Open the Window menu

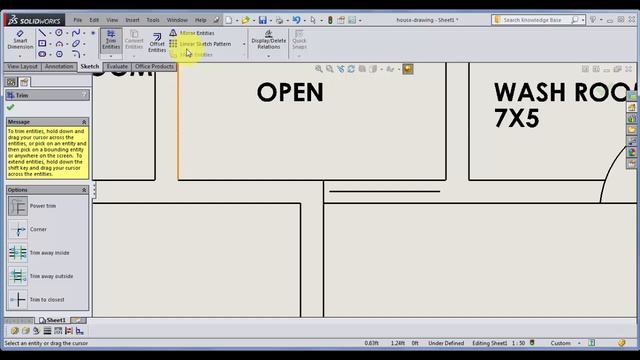[177, 20]
